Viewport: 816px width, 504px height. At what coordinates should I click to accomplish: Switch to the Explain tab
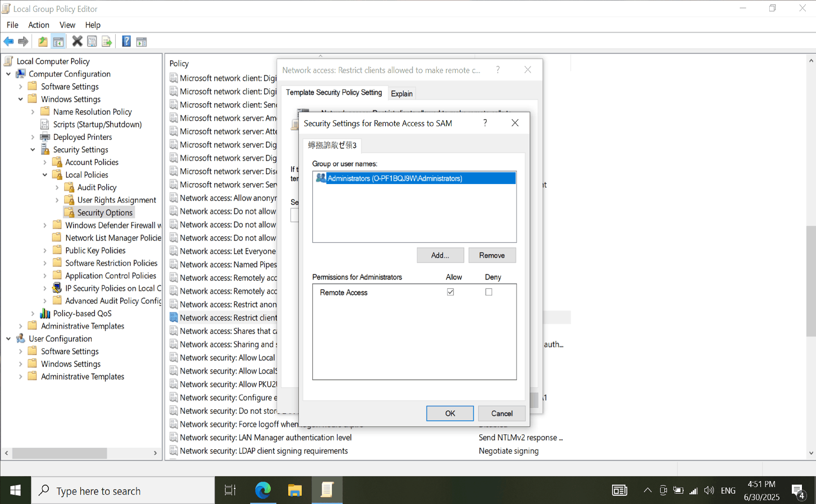[x=402, y=93]
